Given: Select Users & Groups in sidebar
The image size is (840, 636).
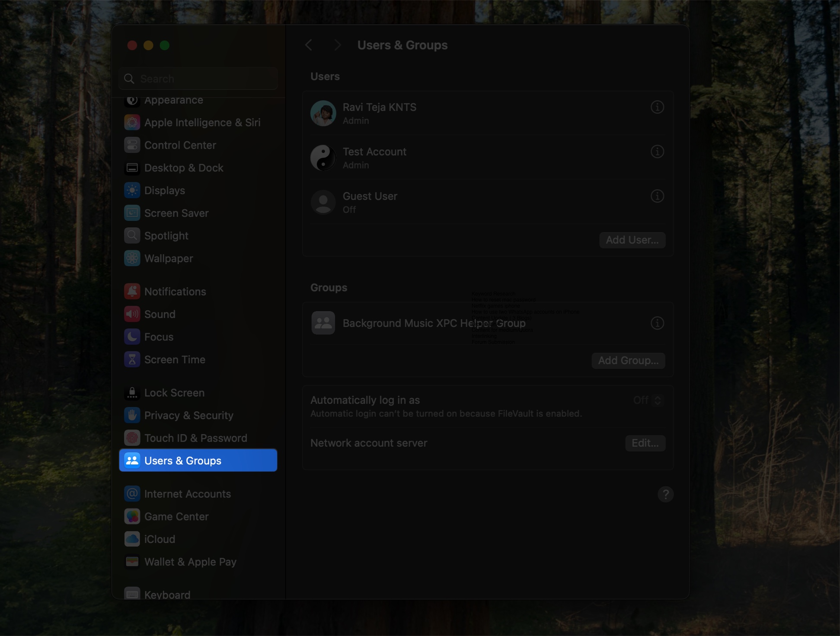Looking at the screenshot, I should pos(182,460).
